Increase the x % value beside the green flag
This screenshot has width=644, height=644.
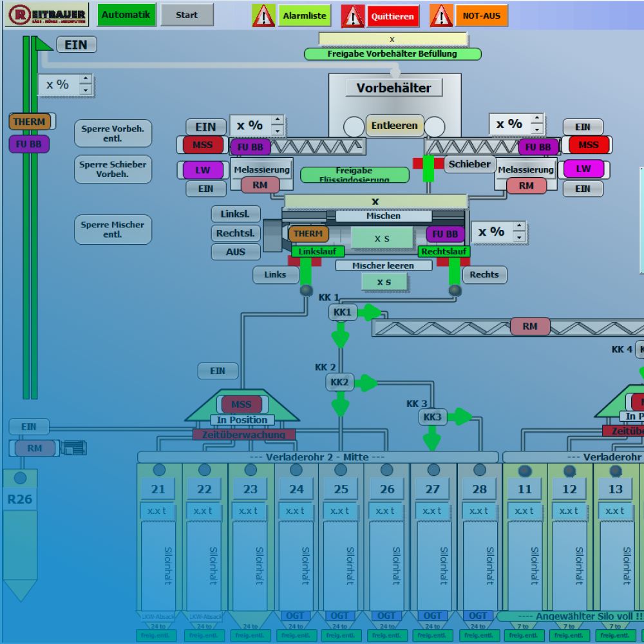86,80
